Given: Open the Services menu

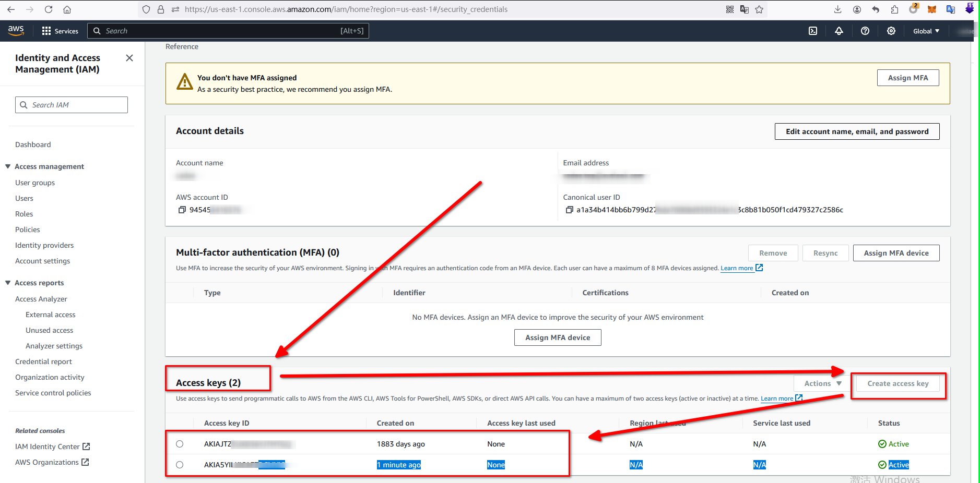Looking at the screenshot, I should pyautogui.click(x=60, y=31).
